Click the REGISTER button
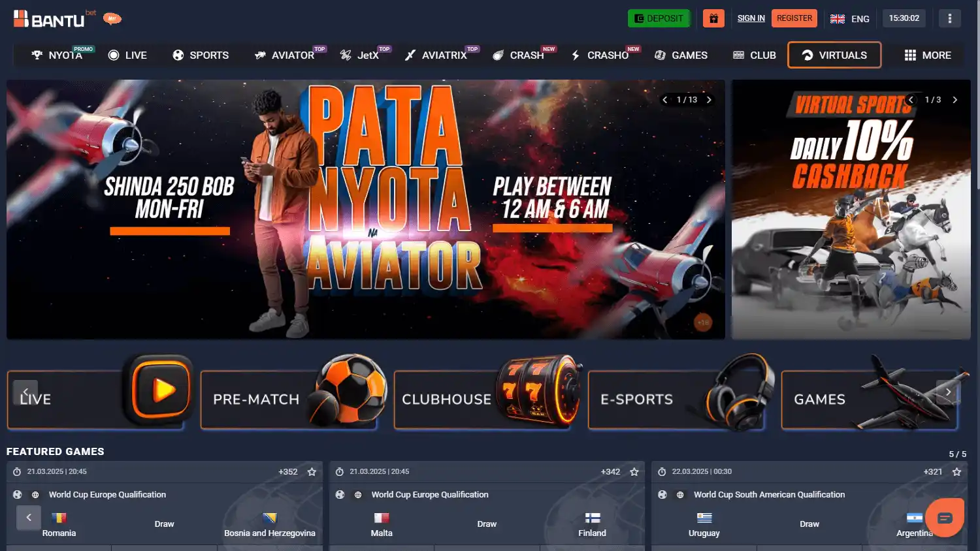Viewport: 980px width, 551px height. click(794, 18)
